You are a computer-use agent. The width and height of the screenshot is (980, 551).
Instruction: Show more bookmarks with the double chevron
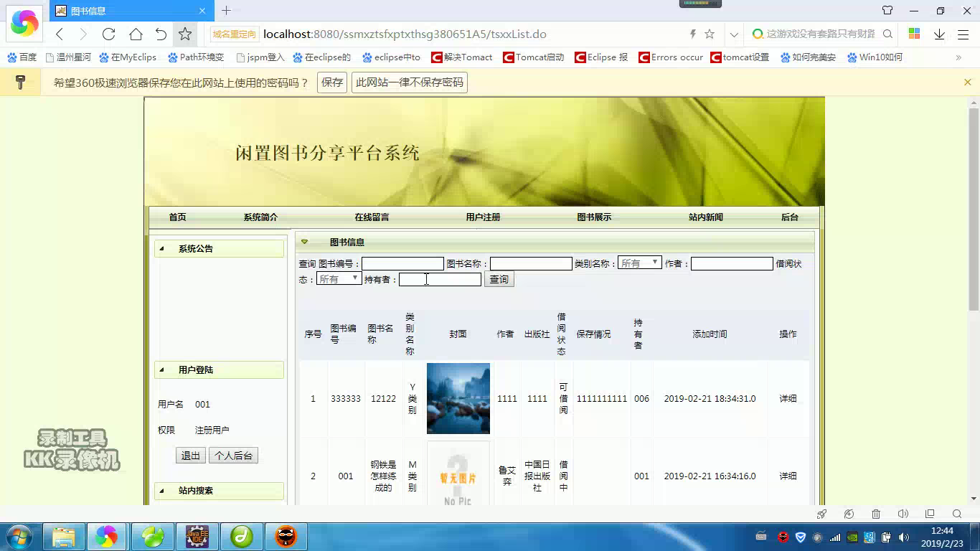958,57
